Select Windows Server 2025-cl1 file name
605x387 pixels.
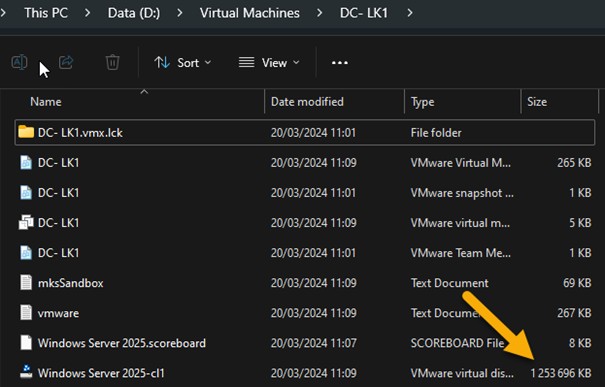point(101,373)
